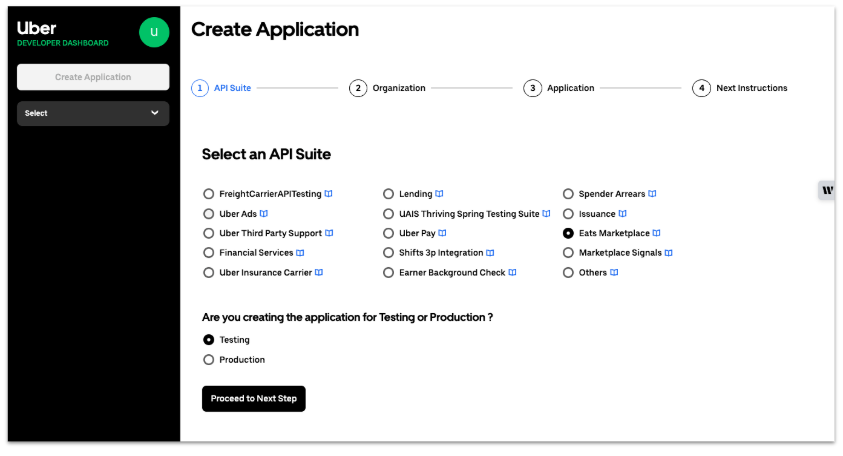Open docs icon beside Marketplace Signals
This screenshot has height=456, width=843.
coord(669,253)
